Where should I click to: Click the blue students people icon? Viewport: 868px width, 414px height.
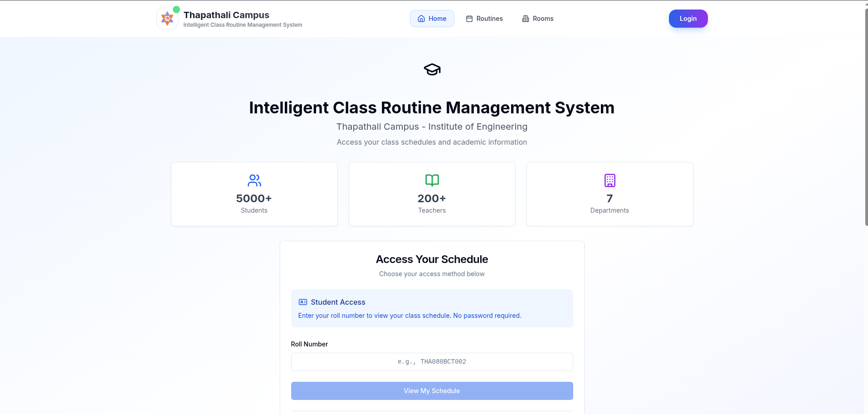[x=254, y=180]
